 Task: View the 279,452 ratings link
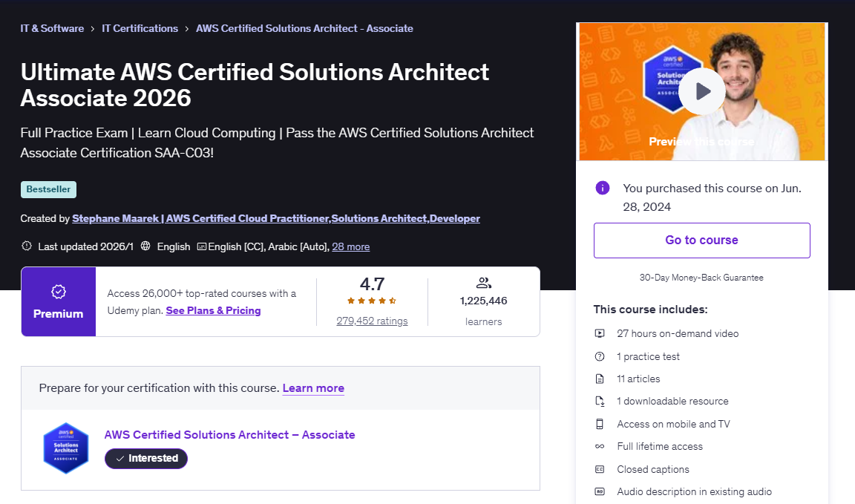[x=372, y=321]
